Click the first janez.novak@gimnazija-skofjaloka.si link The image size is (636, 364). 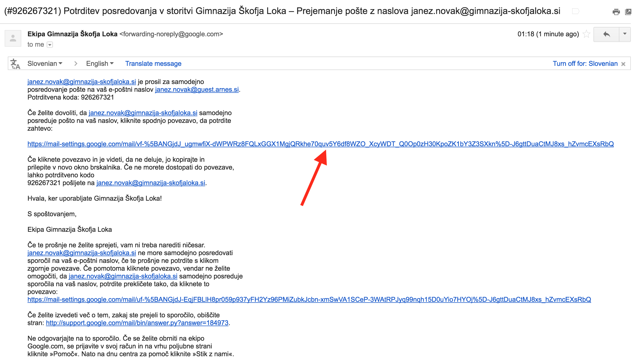82,82
